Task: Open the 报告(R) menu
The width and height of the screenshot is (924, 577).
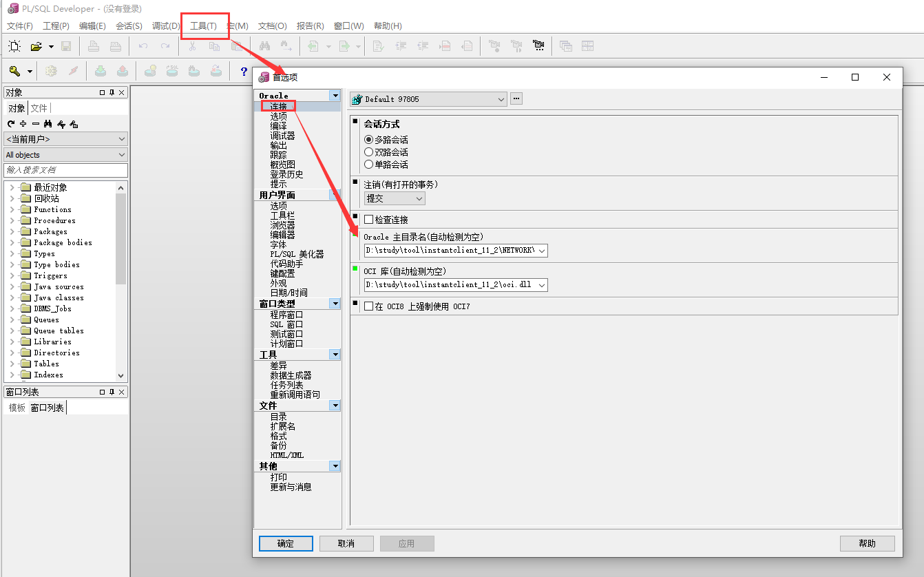Action: tap(310, 26)
